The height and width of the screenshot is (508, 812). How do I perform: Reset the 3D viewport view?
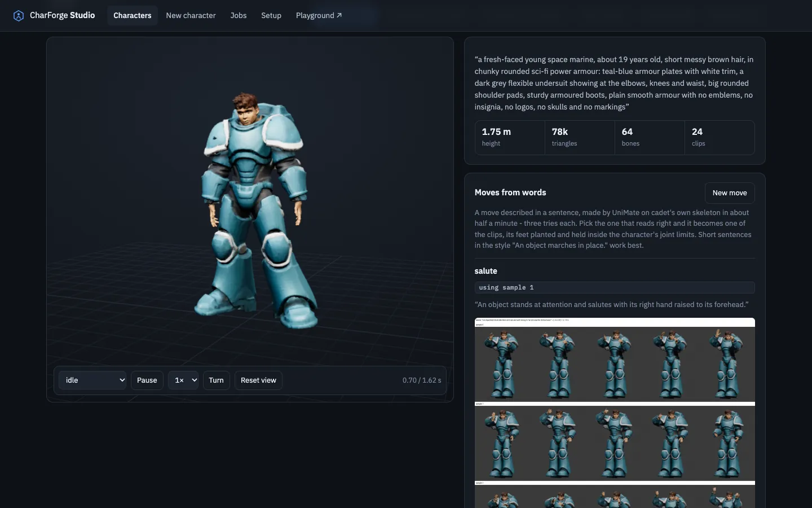[x=258, y=380]
